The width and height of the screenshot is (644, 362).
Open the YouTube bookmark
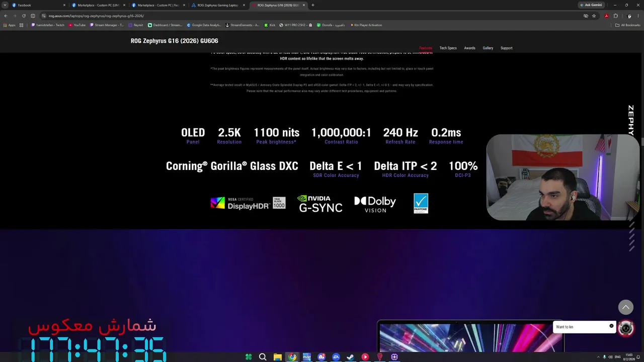click(x=77, y=25)
